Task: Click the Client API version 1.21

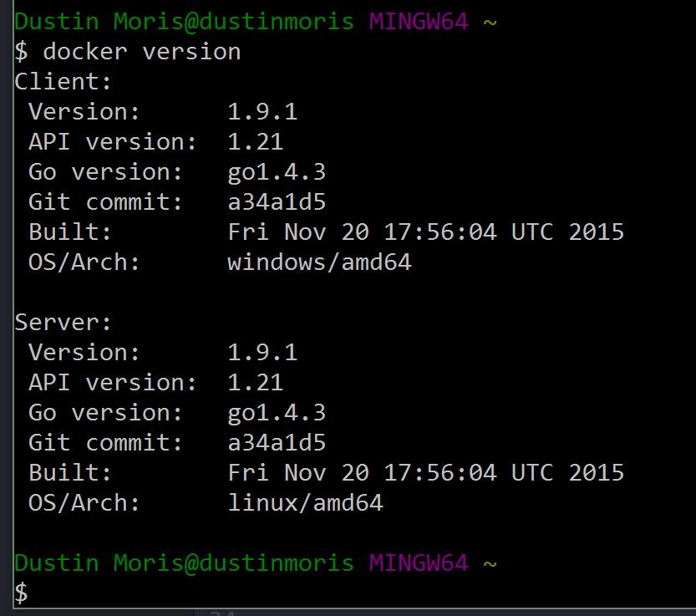Action: (x=255, y=142)
